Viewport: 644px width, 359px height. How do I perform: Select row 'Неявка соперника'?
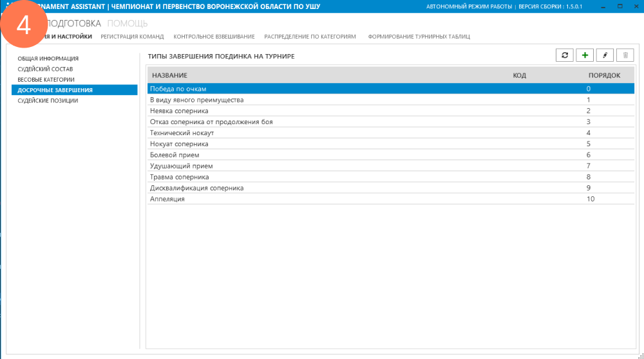click(x=391, y=111)
